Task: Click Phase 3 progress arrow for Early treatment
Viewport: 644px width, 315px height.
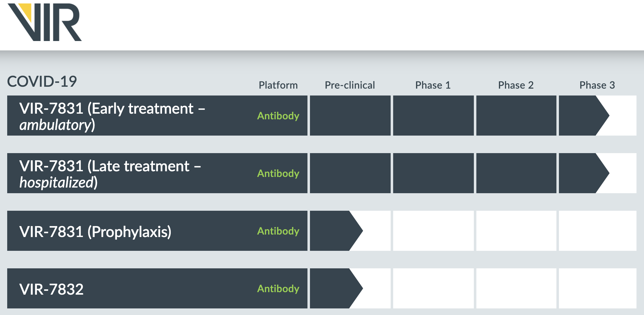Action: point(582,116)
